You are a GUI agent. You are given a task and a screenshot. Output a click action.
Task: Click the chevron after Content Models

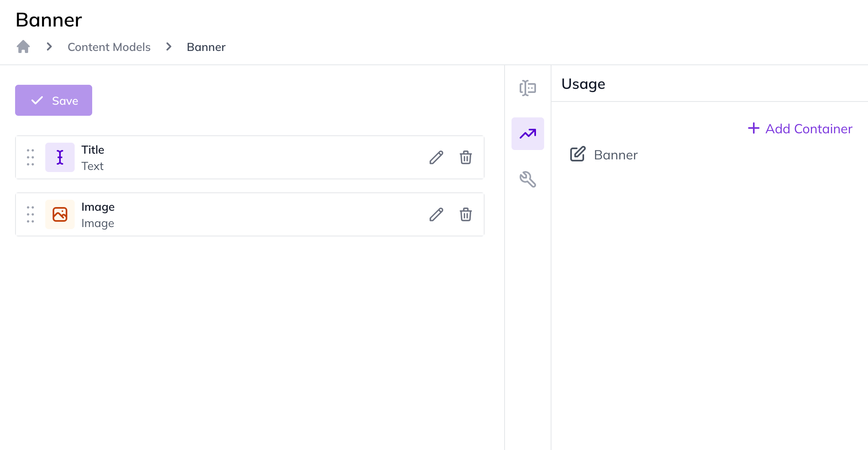click(169, 47)
